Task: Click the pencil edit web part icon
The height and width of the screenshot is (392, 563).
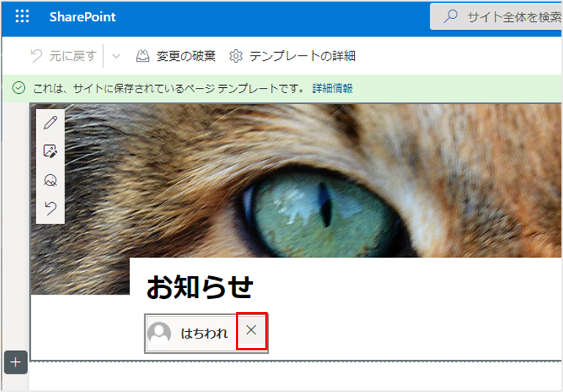Action: (x=51, y=123)
